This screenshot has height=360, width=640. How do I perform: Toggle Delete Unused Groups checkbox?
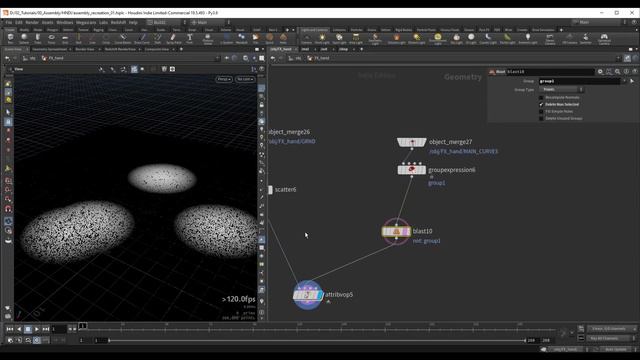[541, 118]
